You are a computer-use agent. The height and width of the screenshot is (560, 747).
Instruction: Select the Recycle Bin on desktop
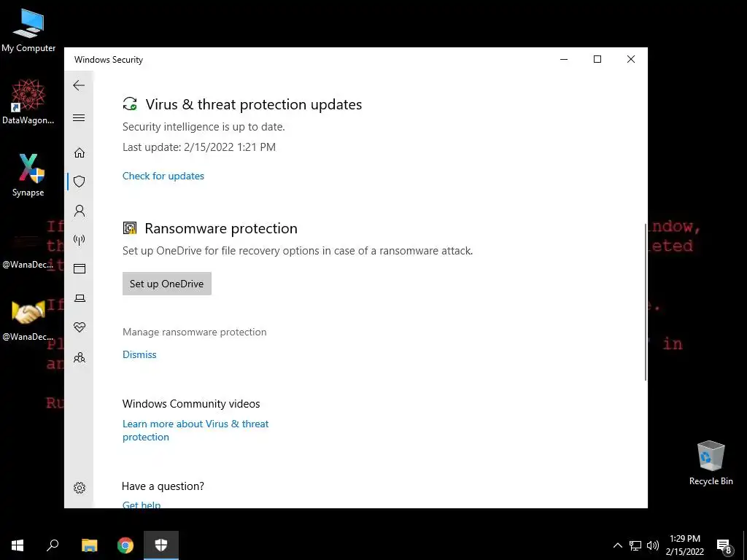point(711,463)
